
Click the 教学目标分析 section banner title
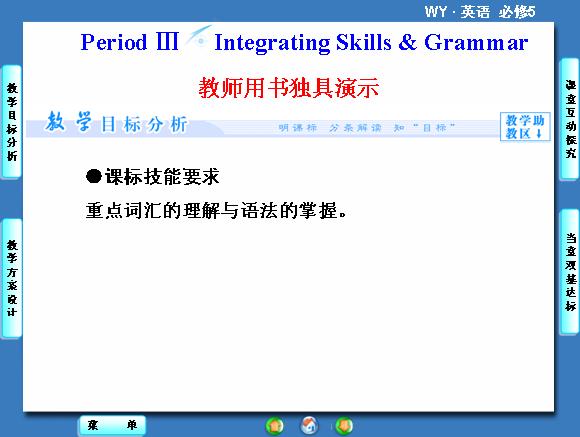[x=116, y=123]
